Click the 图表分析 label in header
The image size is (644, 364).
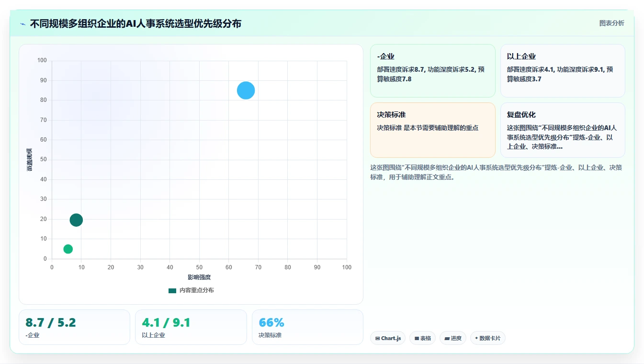tap(611, 23)
